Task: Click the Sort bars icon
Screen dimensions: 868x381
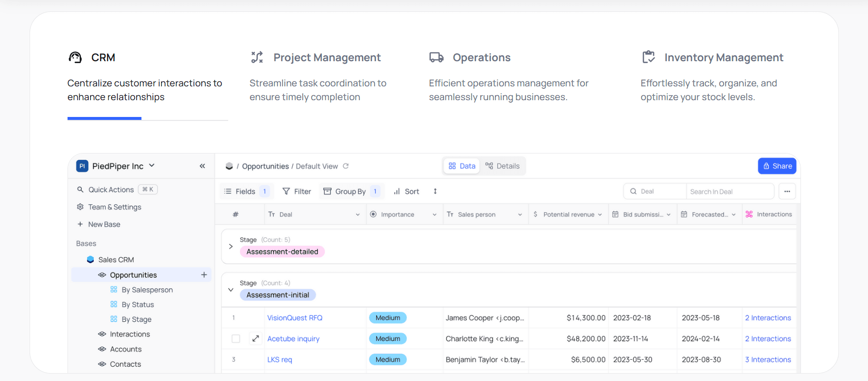Action: (x=397, y=191)
